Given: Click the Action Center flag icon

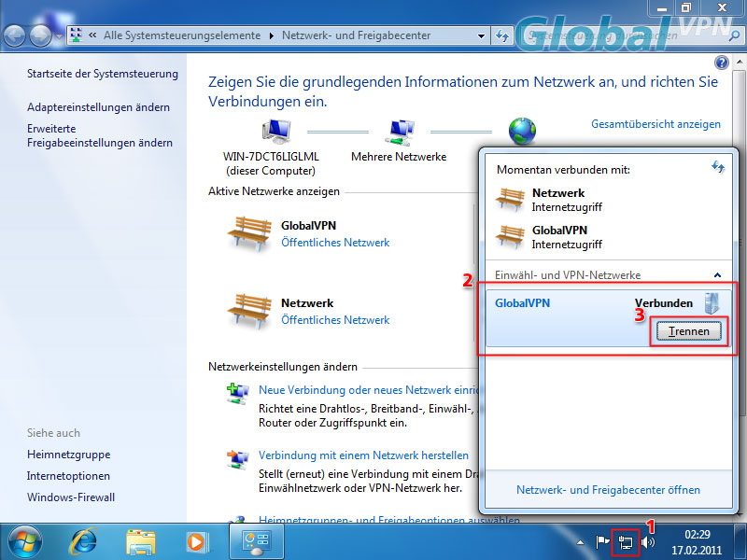Looking at the screenshot, I should click(603, 541).
